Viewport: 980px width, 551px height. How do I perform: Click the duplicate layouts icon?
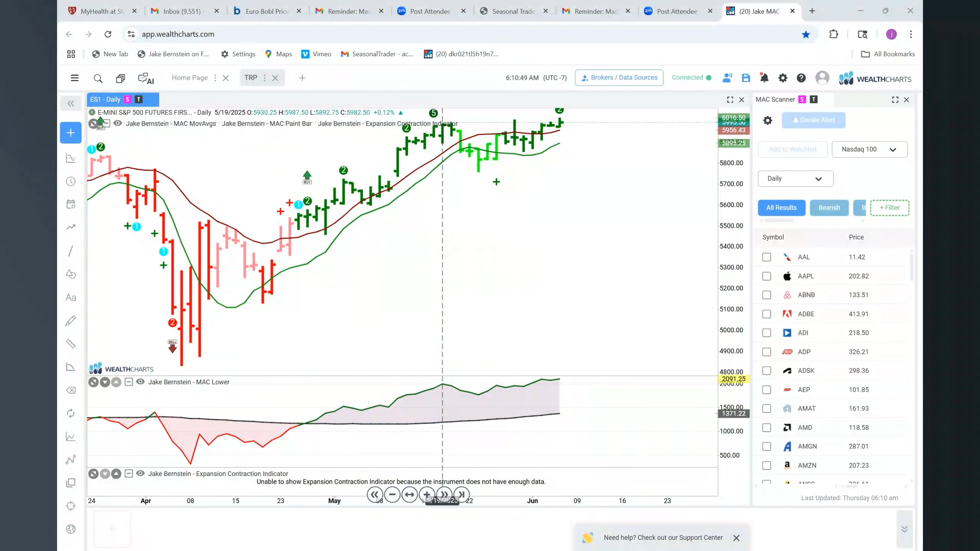120,78
